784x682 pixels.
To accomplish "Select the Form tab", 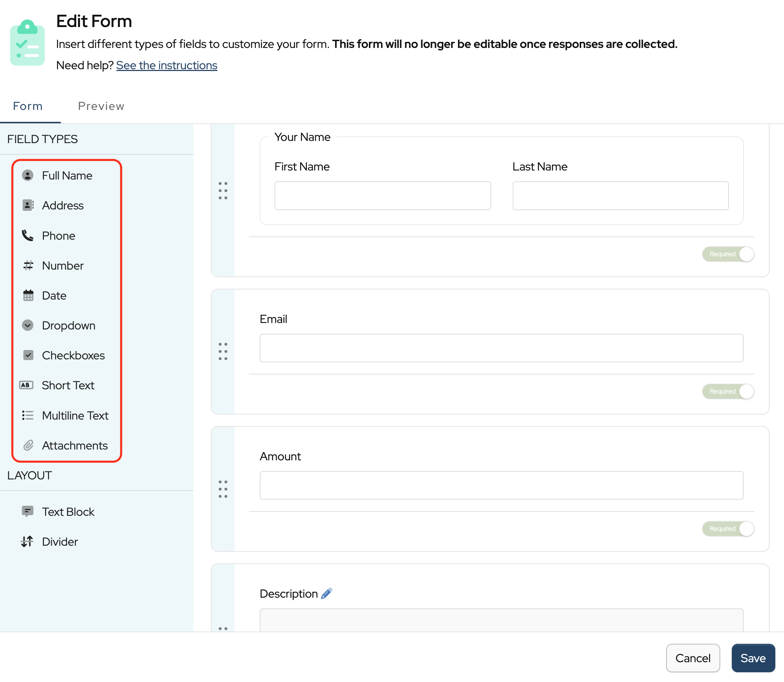I will tap(28, 106).
